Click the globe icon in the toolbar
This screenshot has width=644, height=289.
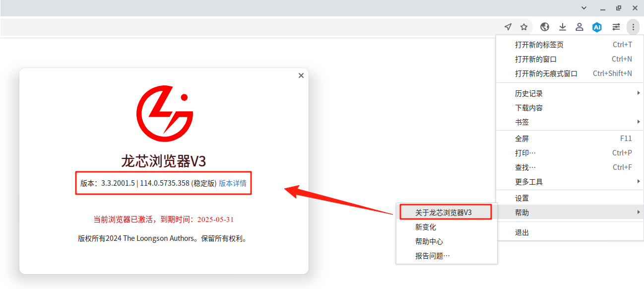click(545, 27)
